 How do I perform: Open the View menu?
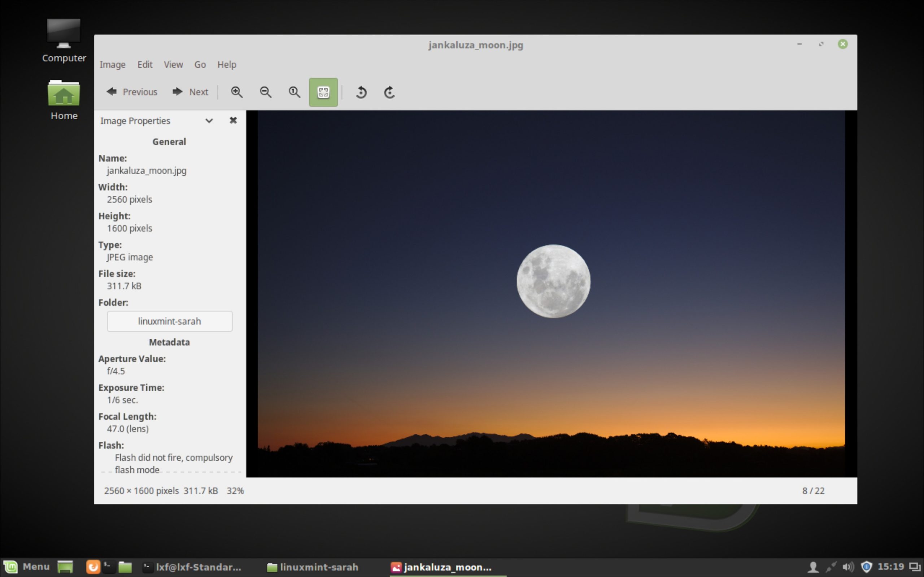[173, 65]
